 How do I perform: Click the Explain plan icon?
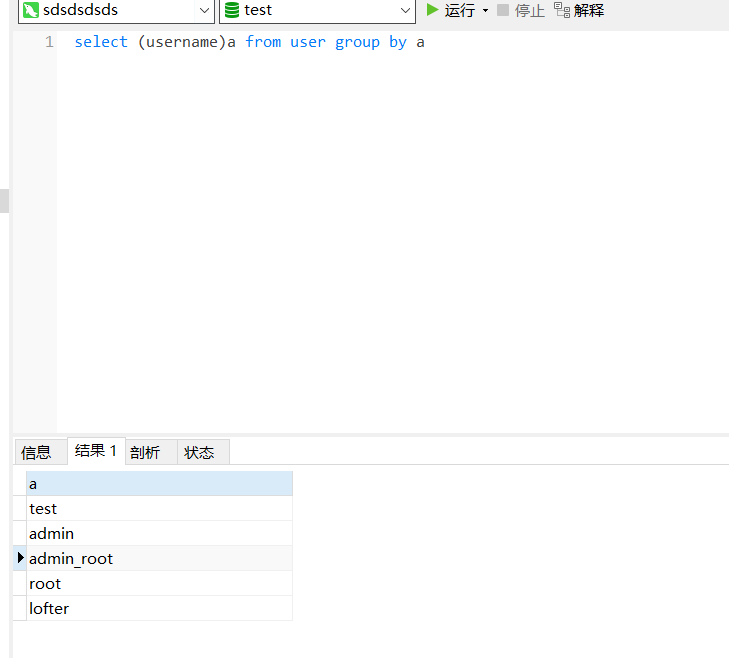coord(562,10)
